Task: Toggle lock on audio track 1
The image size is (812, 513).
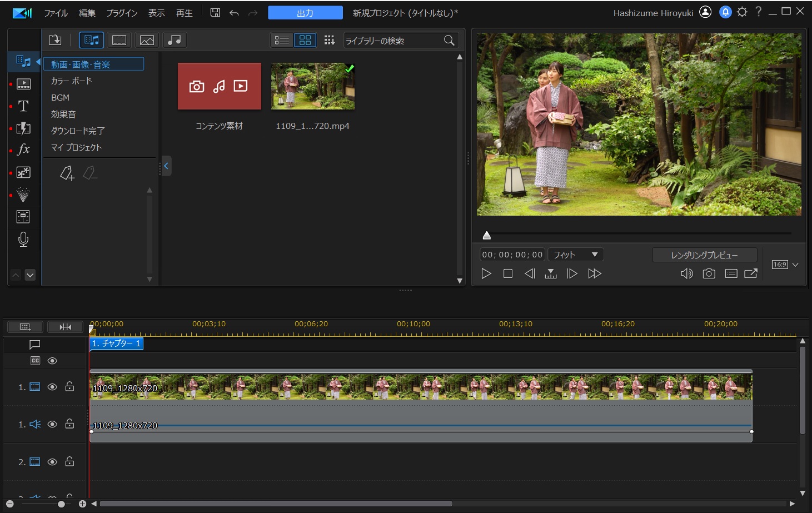Action: pos(69,424)
